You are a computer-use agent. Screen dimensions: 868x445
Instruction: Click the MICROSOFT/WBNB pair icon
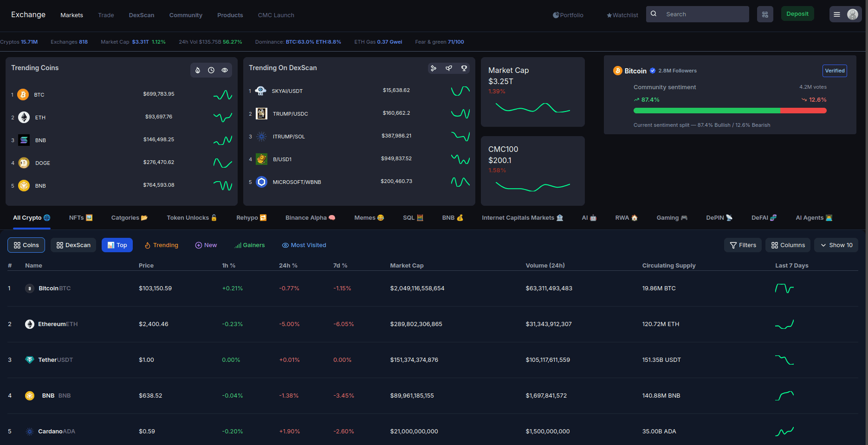[x=261, y=182]
